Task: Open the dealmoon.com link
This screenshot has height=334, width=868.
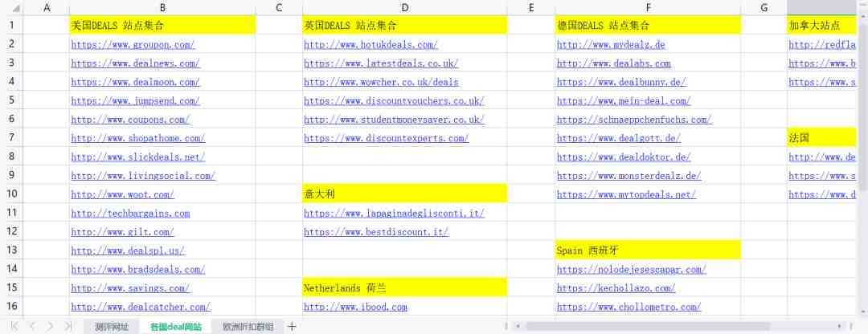Action: [x=136, y=83]
